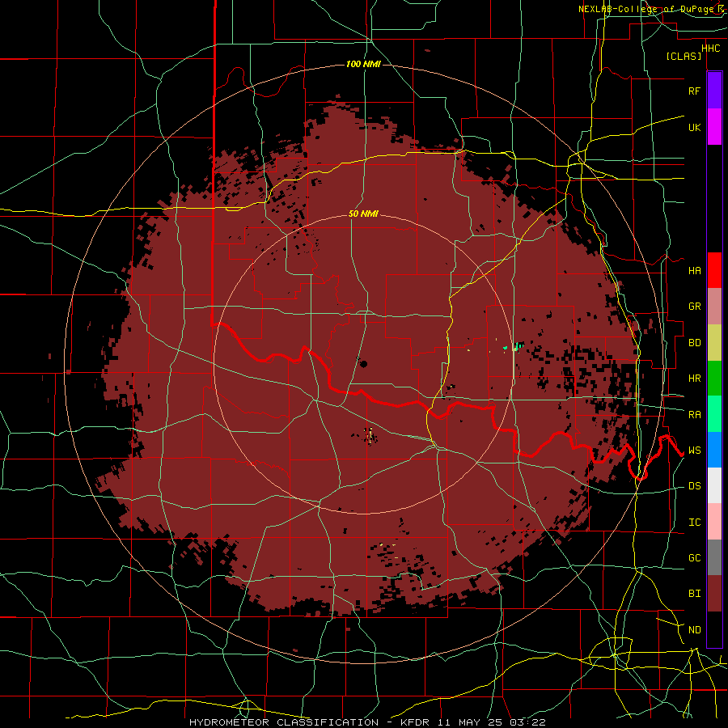Select the IC light-pink legend swatch
The width and height of the screenshot is (728, 728).
click(x=714, y=522)
